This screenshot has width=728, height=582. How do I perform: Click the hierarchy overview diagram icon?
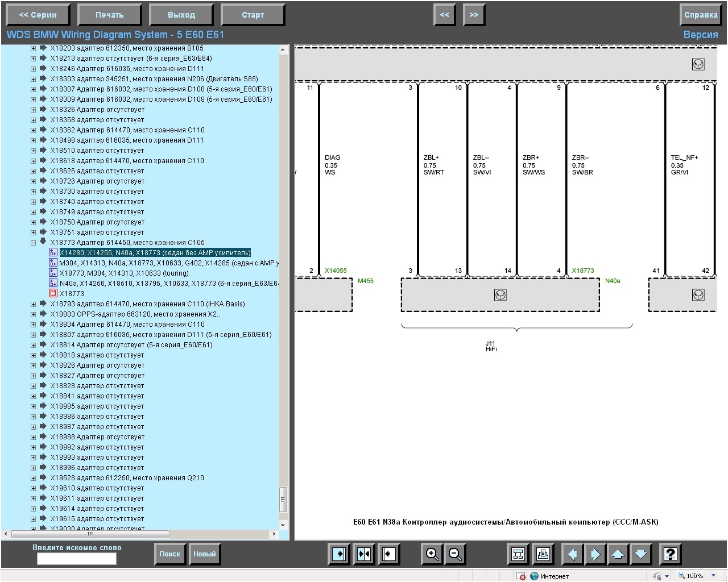pos(518,554)
